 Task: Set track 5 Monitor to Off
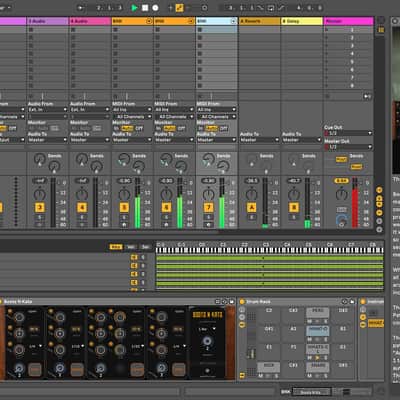139,128
